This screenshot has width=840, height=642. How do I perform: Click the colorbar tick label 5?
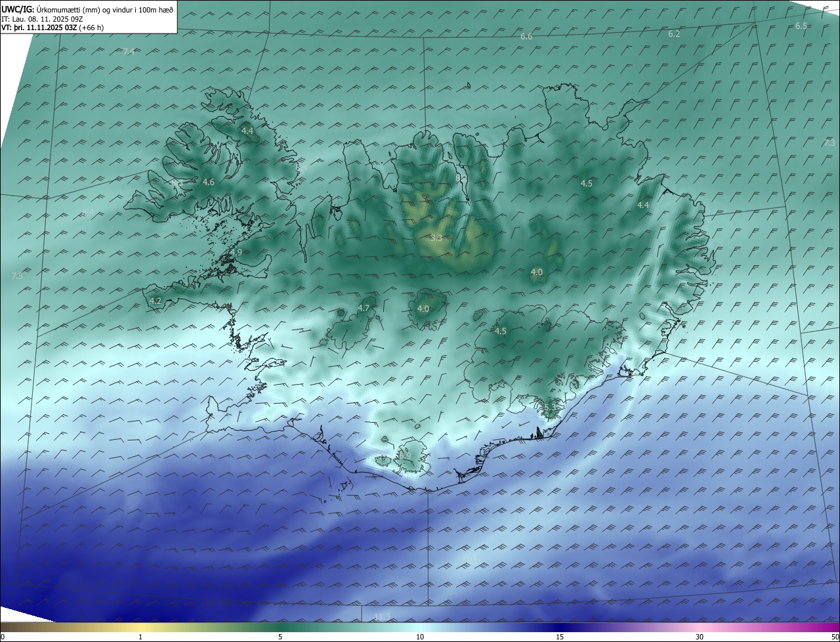pos(280,637)
